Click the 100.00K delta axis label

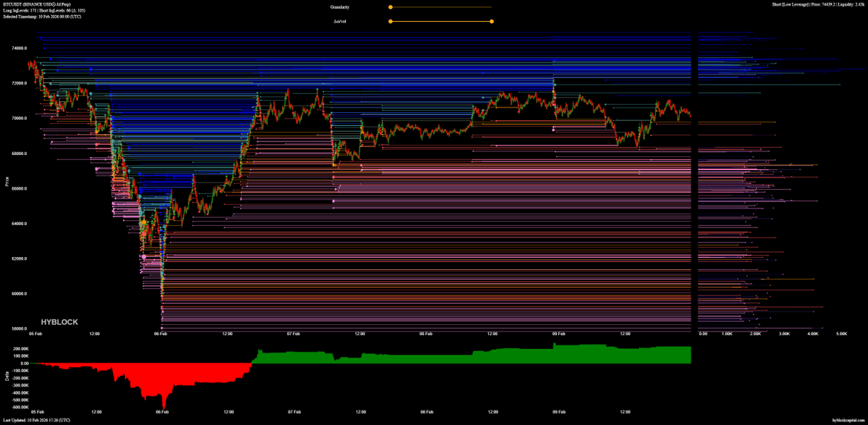tap(20, 355)
